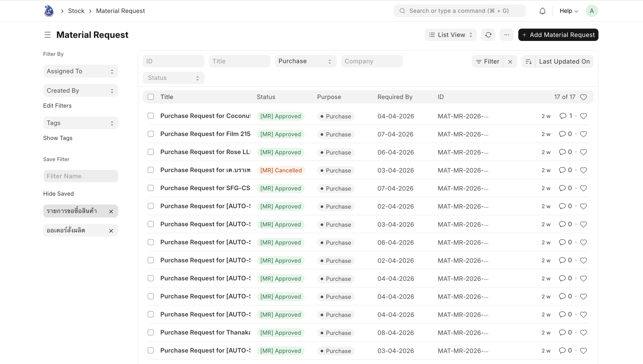This screenshot has width=643, height=364.
Task: Focus the Title filter field
Action: pyautogui.click(x=240, y=61)
